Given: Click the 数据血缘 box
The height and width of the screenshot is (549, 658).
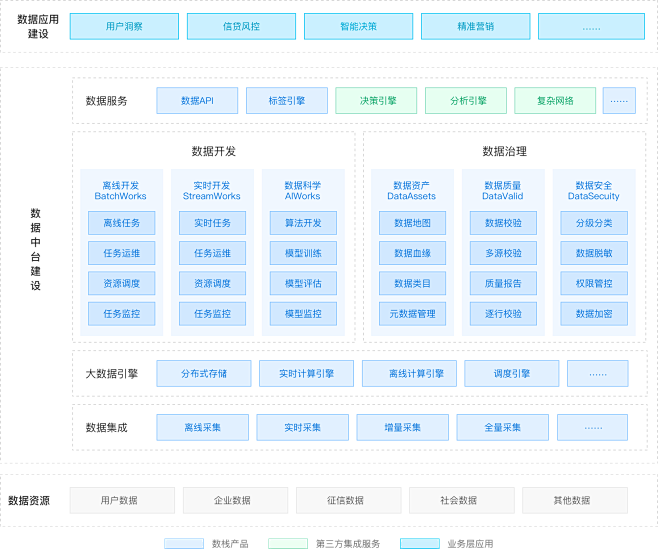Looking at the screenshot, I should (x=412, y=253).
